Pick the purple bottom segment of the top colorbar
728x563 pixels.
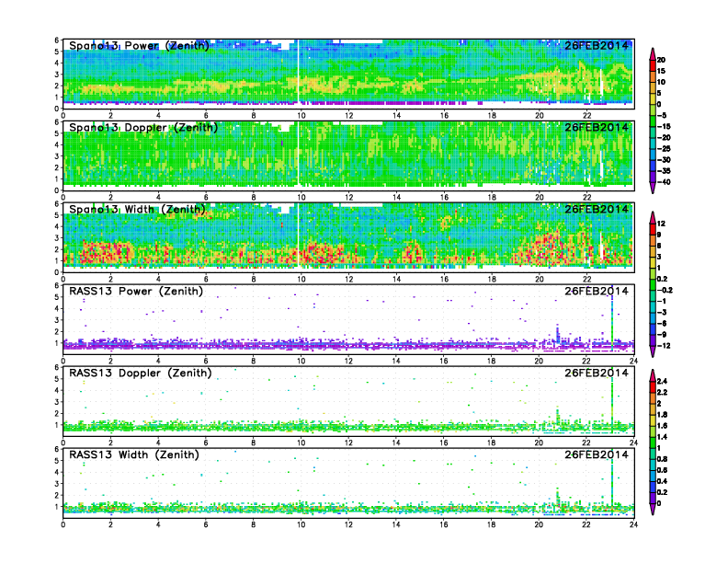[653, 177]
